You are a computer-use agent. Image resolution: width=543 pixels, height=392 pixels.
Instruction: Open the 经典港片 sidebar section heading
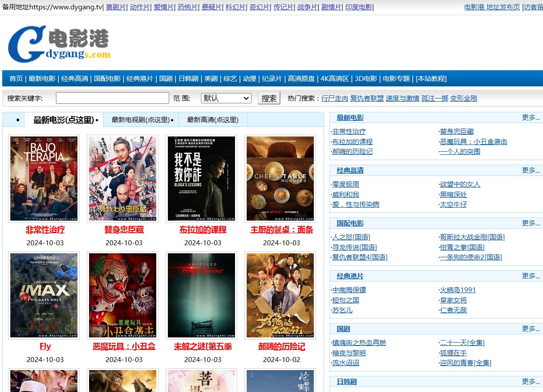click(x=350, y=276)
